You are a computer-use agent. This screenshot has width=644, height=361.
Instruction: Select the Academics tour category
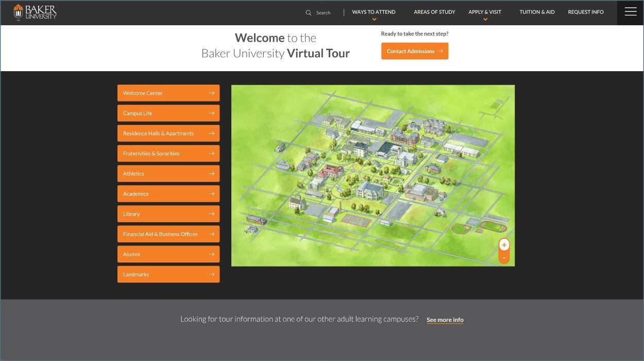(x=168, y=194)
